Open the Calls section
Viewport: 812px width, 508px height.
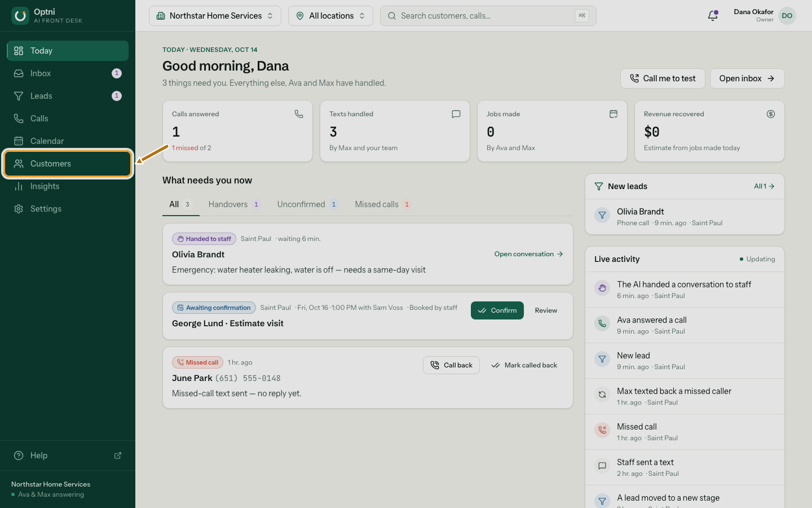coord(68,119)
